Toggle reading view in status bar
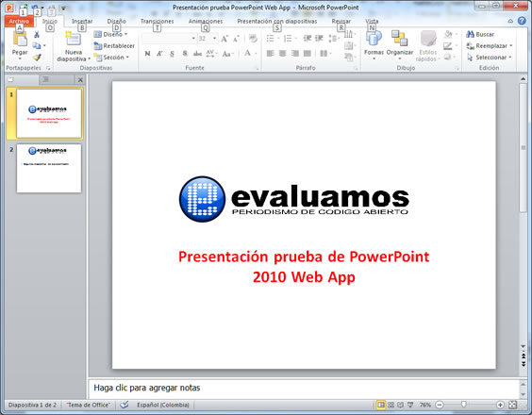This screenshot has width=532, height=415. coord(400,405)
